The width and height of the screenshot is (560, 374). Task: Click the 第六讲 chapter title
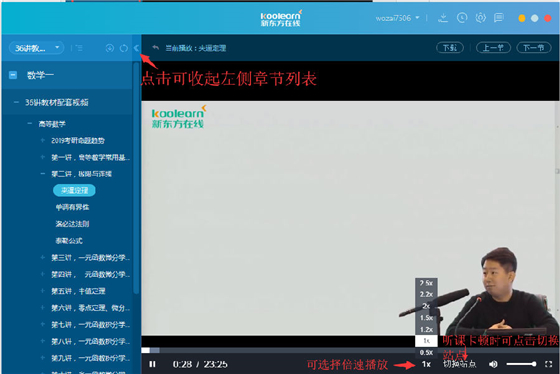pyautogui.click(x=90, y=308)
